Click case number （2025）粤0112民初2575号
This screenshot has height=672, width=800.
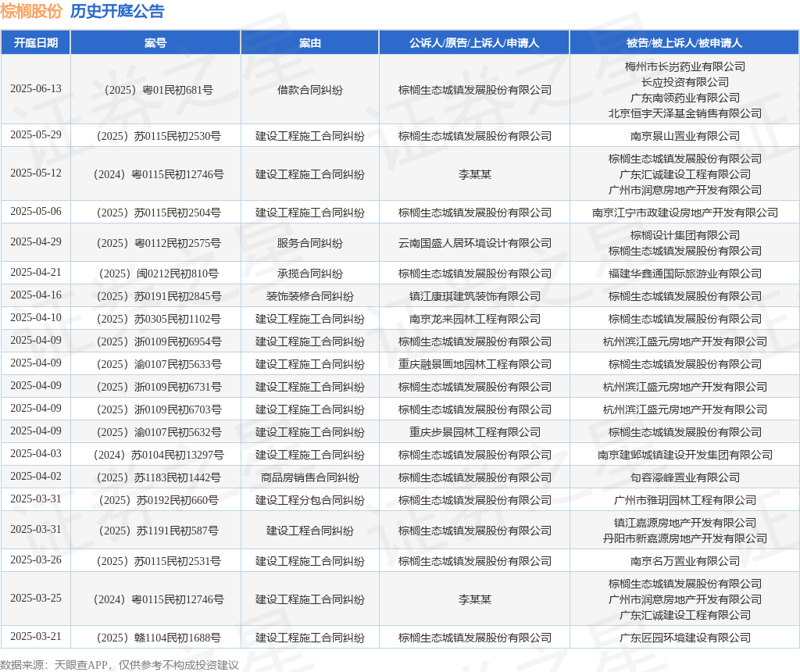155,243
